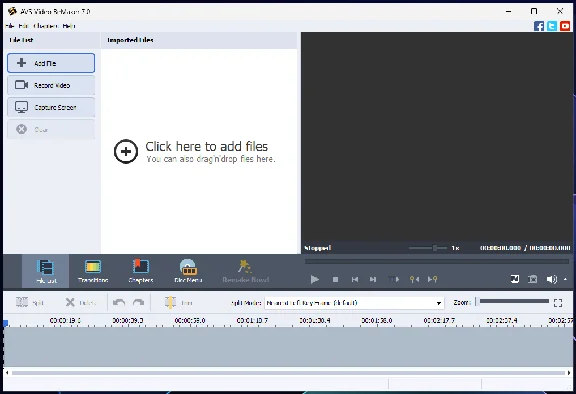This screenshot has height=394, width=576.
Task: Switch to the Transitions tab
Action: pyautogui.click(x=93, y=271)
